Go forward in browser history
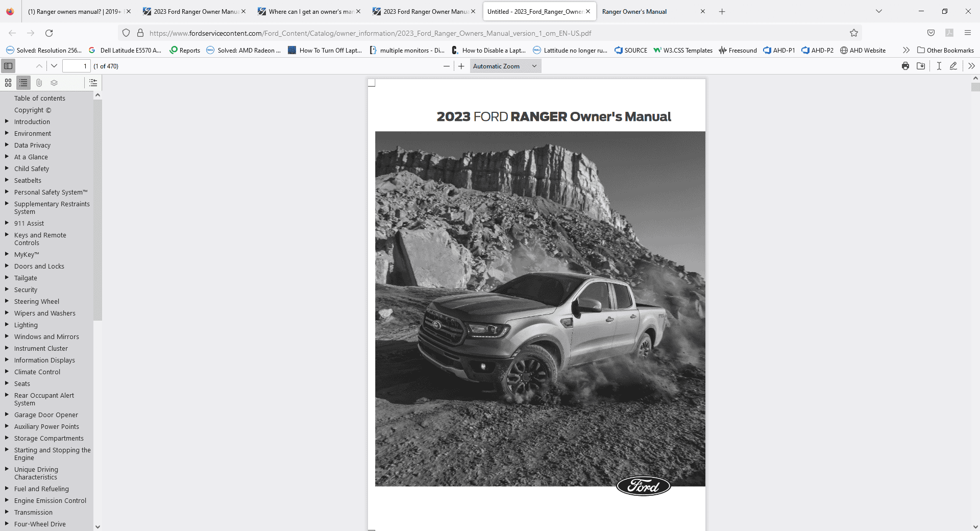The height and width of the screenshot is (531, 980). point(31,33)
